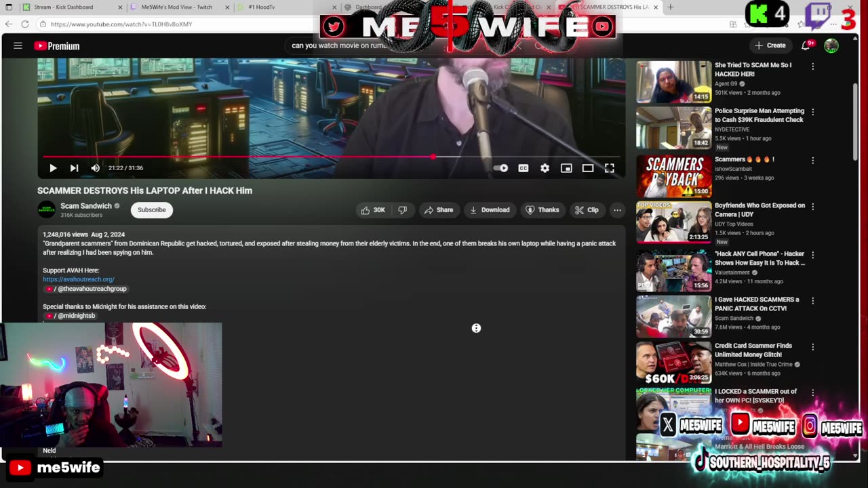Close the Stream - Kick Dashboard tab
Image resolution: width=868 pixels, height=488 pixels.
point(120,7)
